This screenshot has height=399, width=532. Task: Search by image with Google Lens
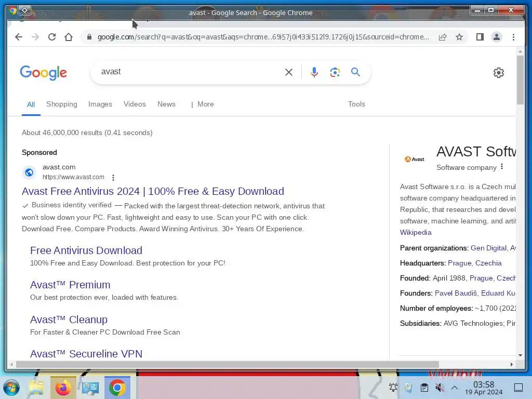(335, 72)
